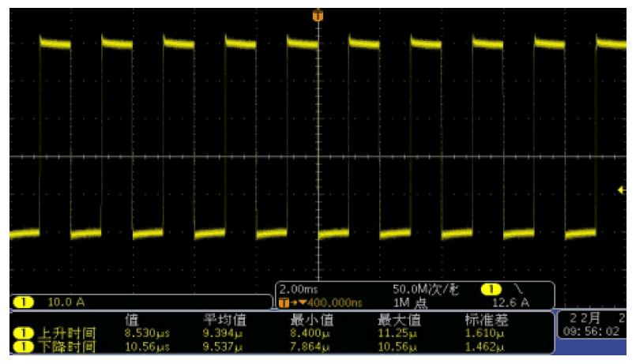Viewport: 636px width, 364px height.
Task: Click the trigger source channel 1 badge
Action: click(x=491, y=290)
